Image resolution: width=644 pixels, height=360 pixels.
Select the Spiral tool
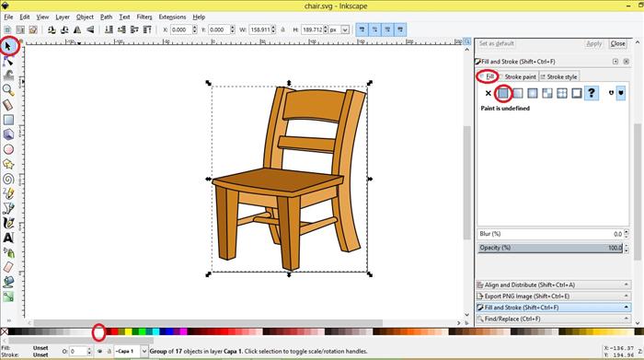point(8,180)
